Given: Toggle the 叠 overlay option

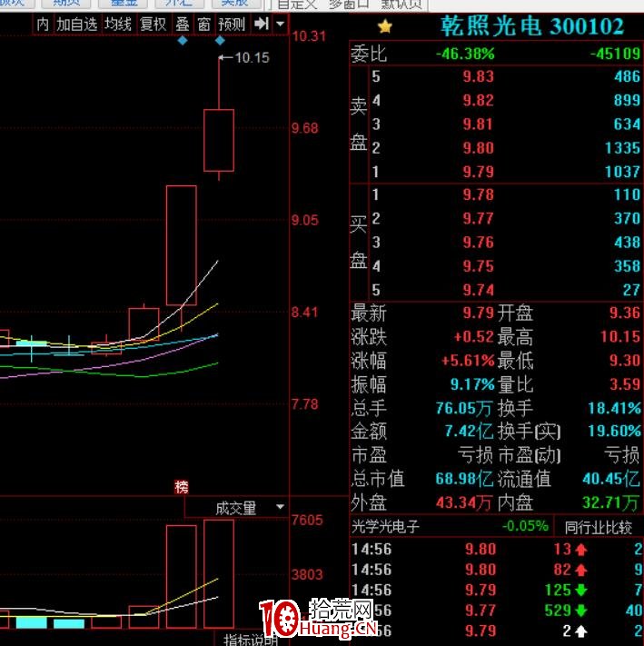Looking at the screenshot, I should point(182,25).
